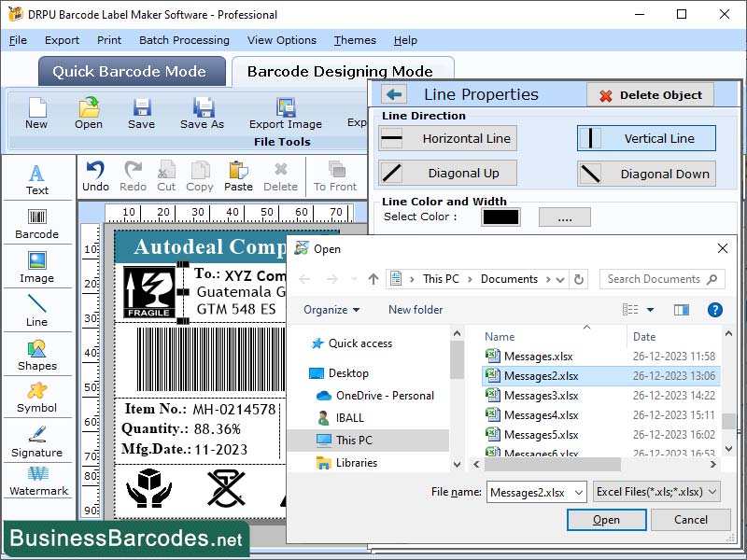This screenshot has height=560, width=747.
Task: Click Open to load Messages2.xlsx
Action: [607, 520]
